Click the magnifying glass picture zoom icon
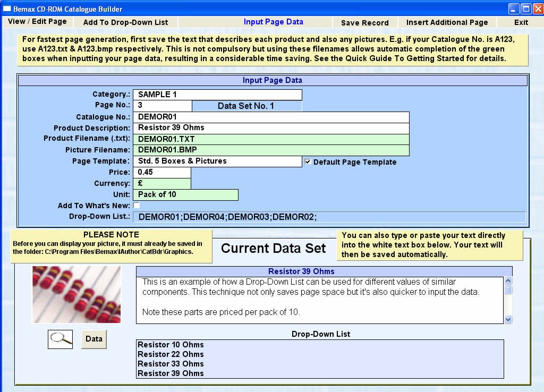The height and width of the screenshot is (392, 544). click(61, 339)
